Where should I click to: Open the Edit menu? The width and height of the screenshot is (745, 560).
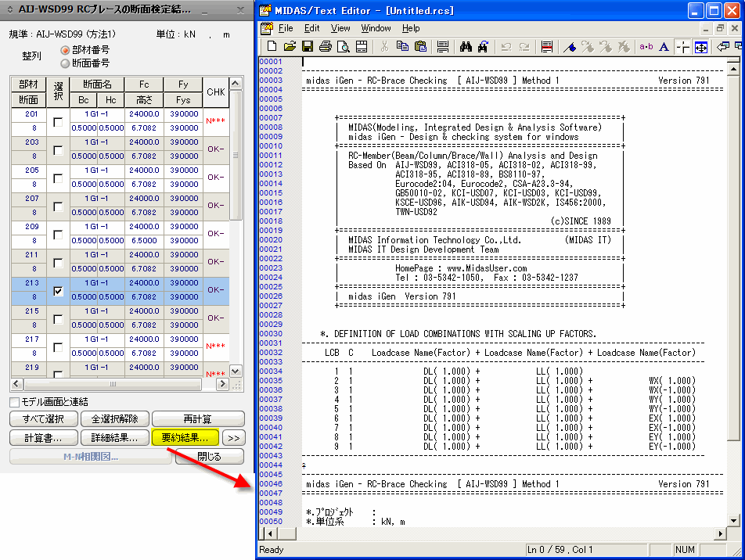click(311, 28)
